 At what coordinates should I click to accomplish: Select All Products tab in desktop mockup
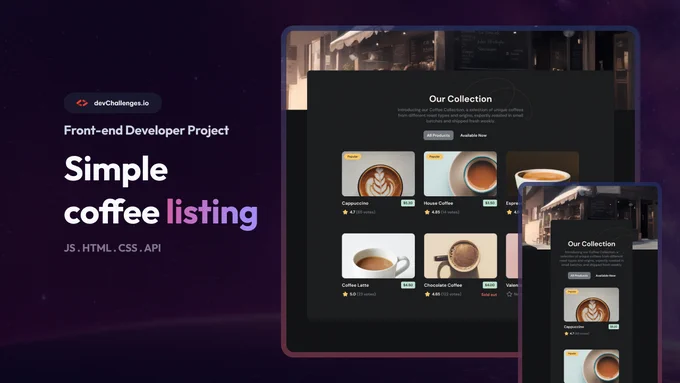[438, 135]
